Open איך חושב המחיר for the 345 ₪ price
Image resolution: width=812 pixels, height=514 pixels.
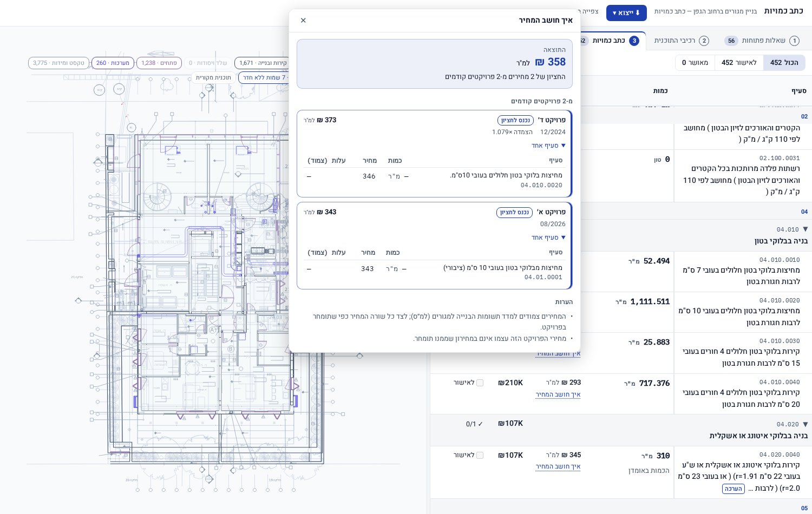(x=558, y=466)
